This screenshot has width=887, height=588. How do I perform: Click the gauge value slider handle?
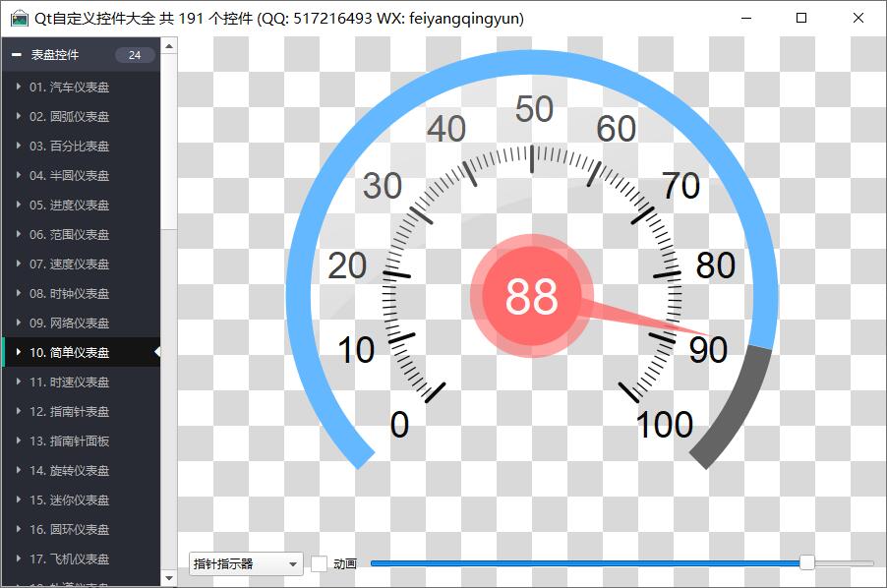pyautogui.click(x=806, y=562)
